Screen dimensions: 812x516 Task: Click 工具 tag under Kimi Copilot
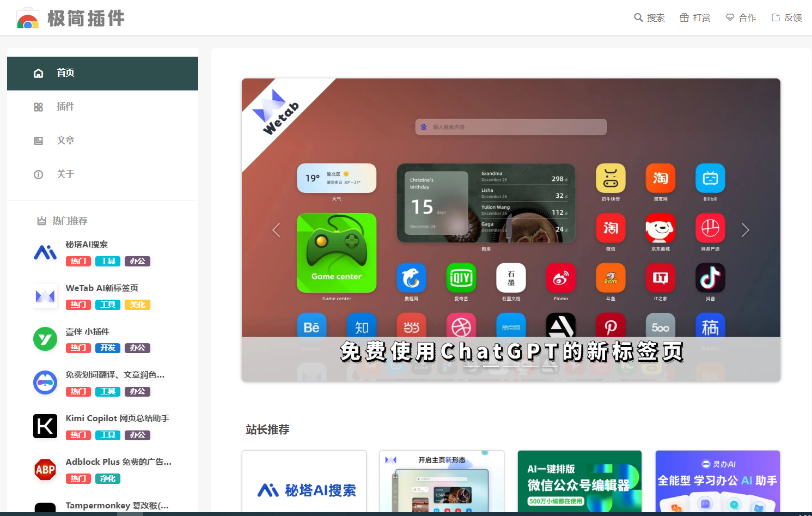click(x=108, y=435)
